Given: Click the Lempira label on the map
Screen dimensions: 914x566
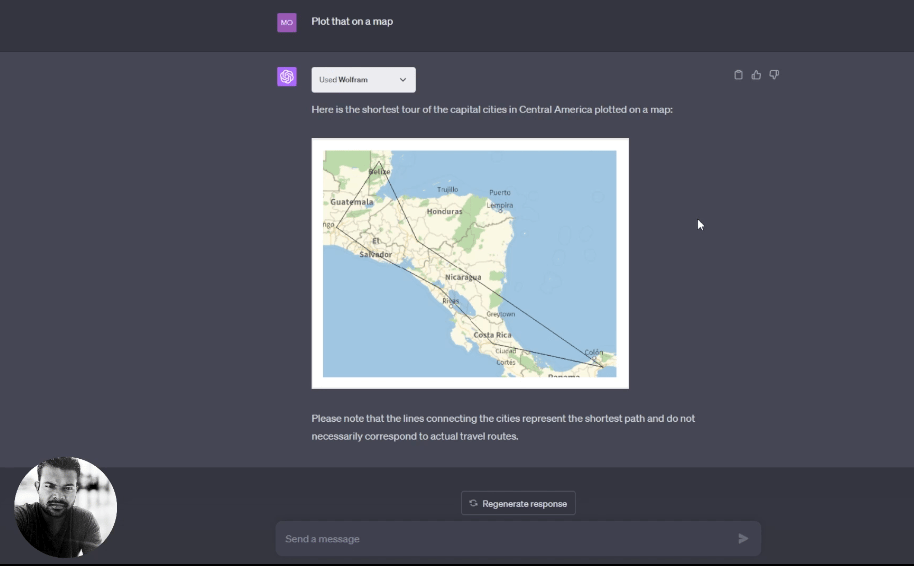Looking at the screenshot, I should [500, 205].
